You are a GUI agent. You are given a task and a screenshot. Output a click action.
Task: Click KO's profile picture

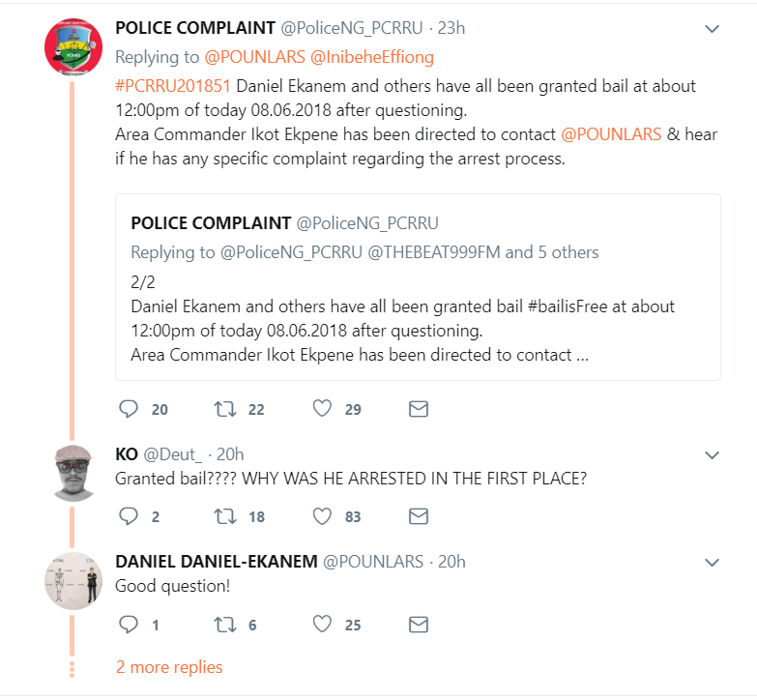pyautogui.click(x=73, y=473)
